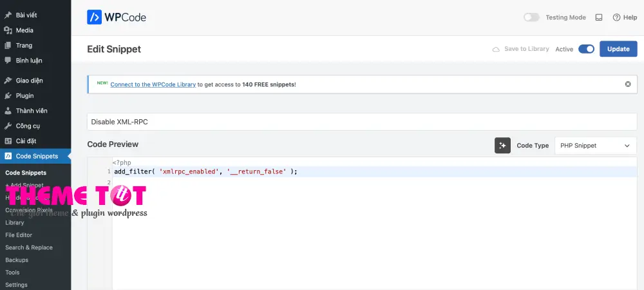
Task: Click the Trang pages icon
Action: tap(8, 46)
